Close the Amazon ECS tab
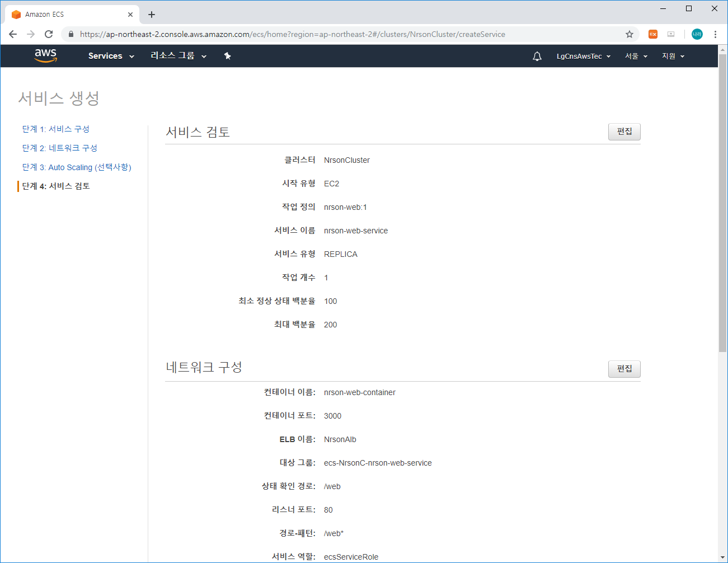728x563 pixels. click(x=130, y=15)
